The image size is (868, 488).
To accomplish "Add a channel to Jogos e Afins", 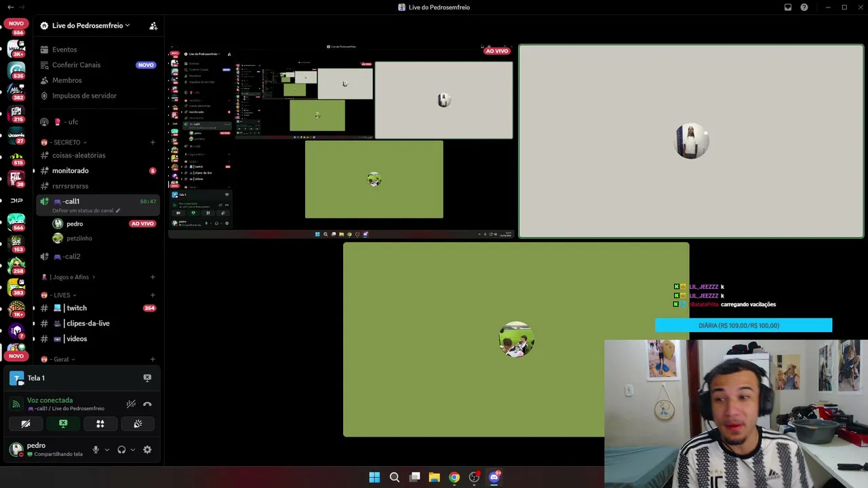I will 153,277.
